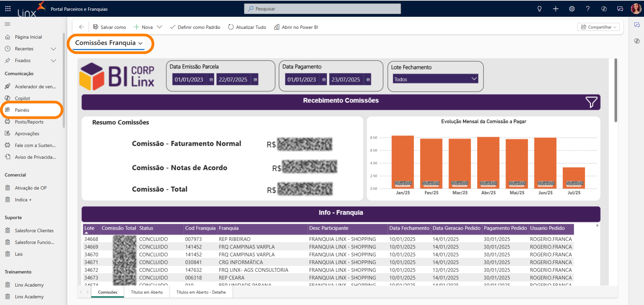Screen dimensions: 644x305
Task: Open Aviso de Privacidade item
Action: 30,157
